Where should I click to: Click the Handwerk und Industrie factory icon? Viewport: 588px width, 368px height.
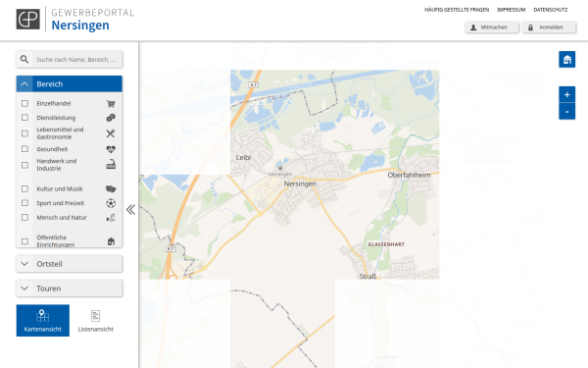point(111,165)
